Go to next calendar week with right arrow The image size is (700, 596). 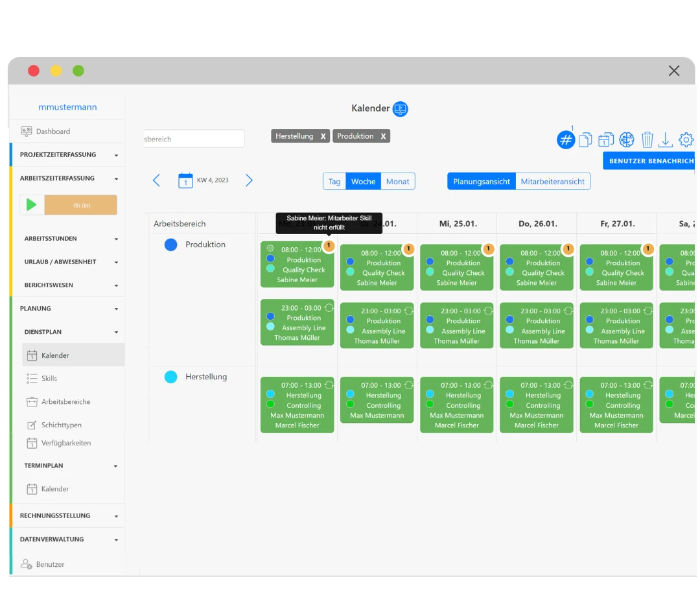[249, 180]
